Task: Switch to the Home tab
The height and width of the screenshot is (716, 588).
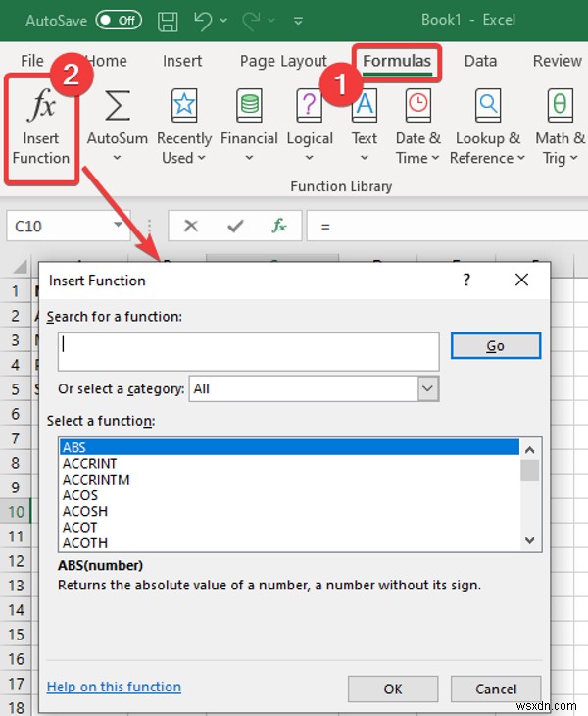Action: click(106, 61)
